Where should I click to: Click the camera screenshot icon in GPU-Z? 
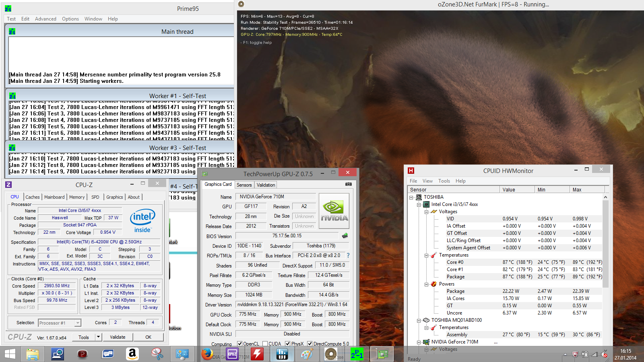[x=349, y=184]
